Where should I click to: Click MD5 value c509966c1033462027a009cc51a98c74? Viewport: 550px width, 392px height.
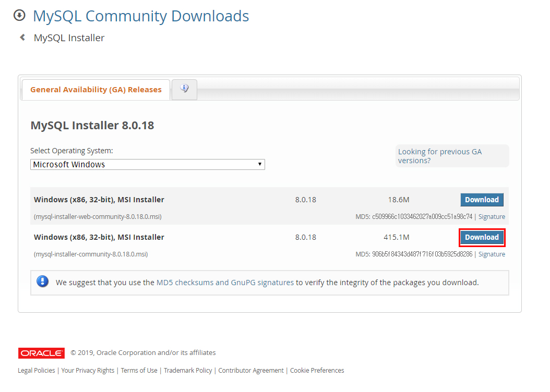click(422, 217)
